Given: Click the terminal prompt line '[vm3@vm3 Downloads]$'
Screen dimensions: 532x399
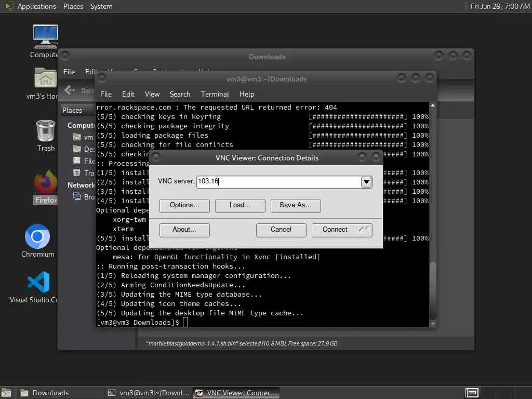Looking at the screenshot, I should 138,322.
